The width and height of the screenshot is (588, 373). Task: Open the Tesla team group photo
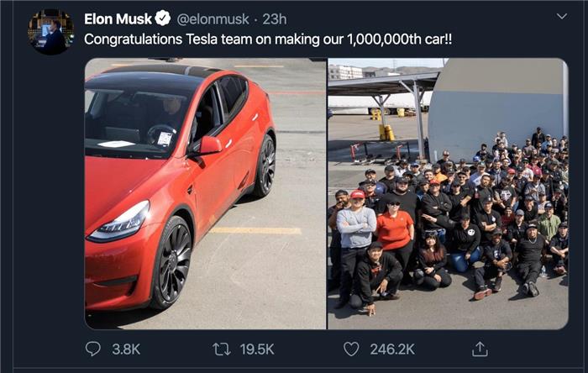tap(448, 193)
